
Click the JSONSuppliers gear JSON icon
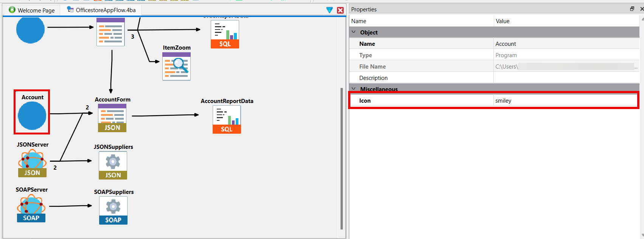(113, 166)
